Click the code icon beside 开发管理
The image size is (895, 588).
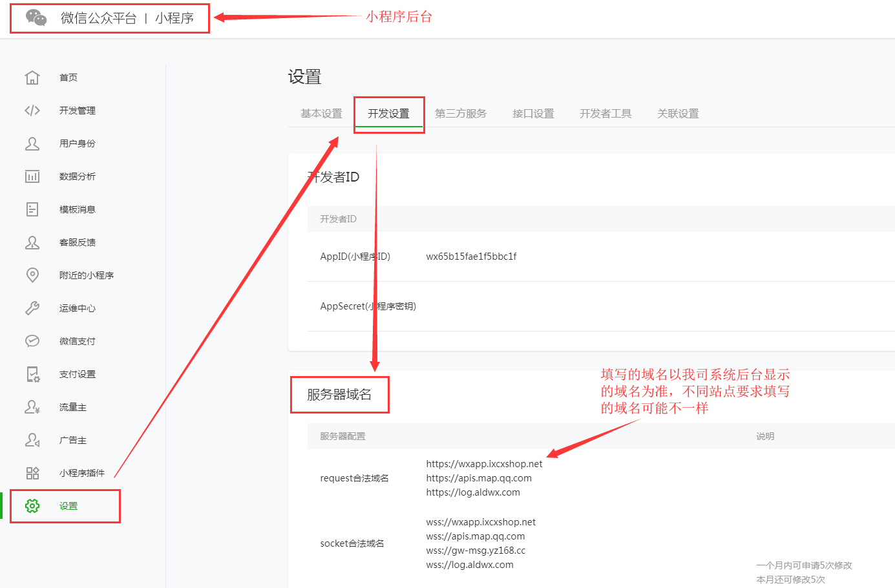click(x=32, y=110)
